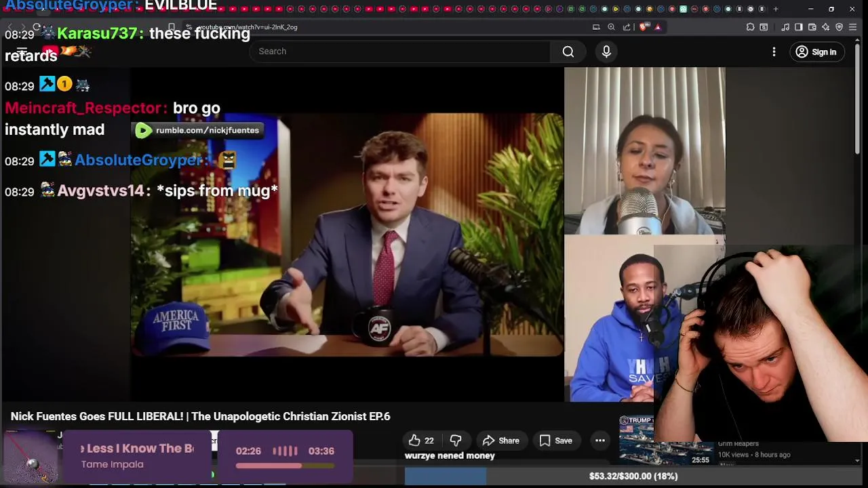This screenshot has height=488, width=868.
Task: Like the video with thumbs-up button
Action: [x=421, y=441]
